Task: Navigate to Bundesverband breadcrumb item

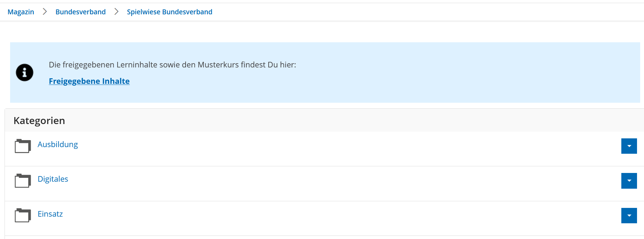Action: pyautogui.click(x=80, y=12)
